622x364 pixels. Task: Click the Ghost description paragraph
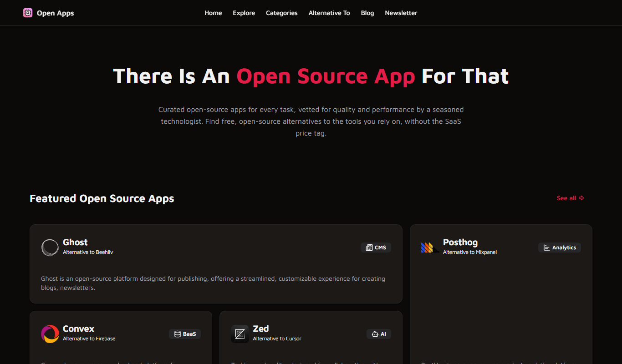pos(213,283)
